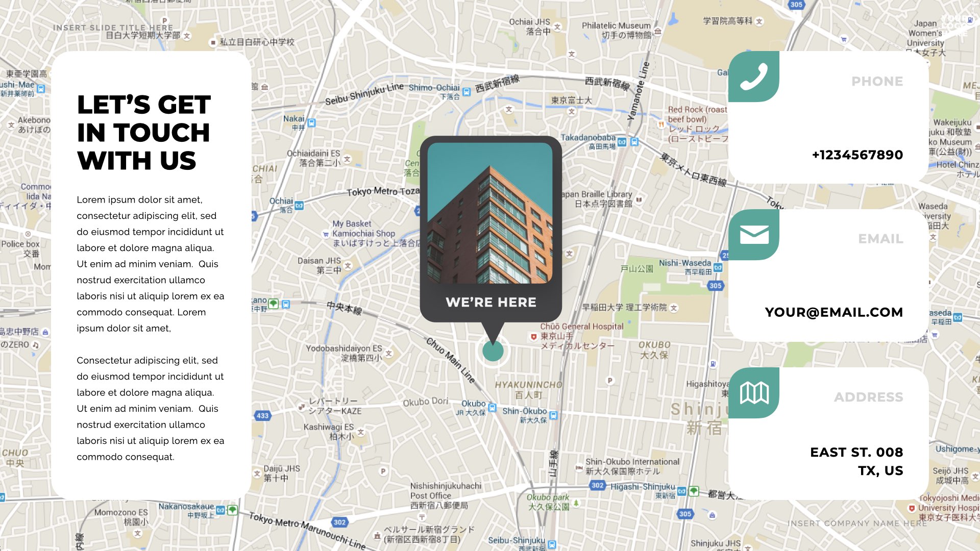Click the EAST ST. 008 address text
980x551 pixels.
click(856, 453)
